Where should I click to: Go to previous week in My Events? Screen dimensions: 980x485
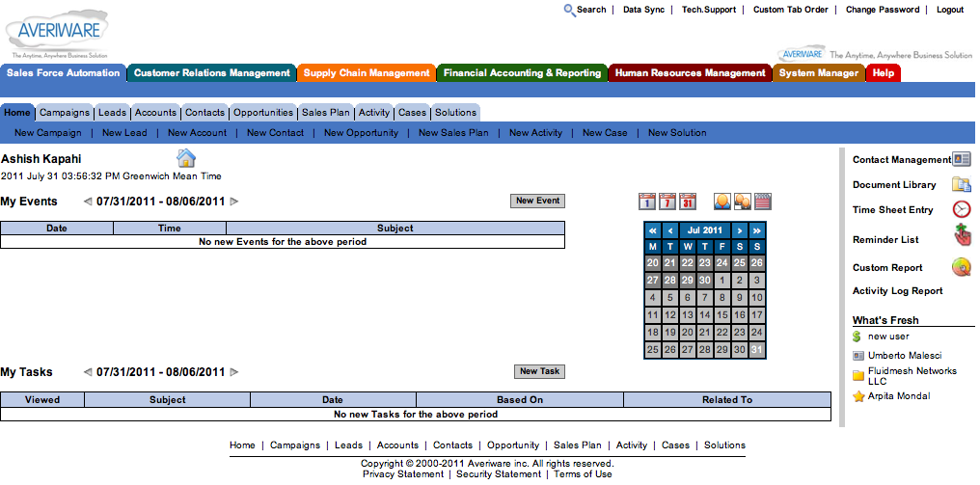[x=88, y=202]
